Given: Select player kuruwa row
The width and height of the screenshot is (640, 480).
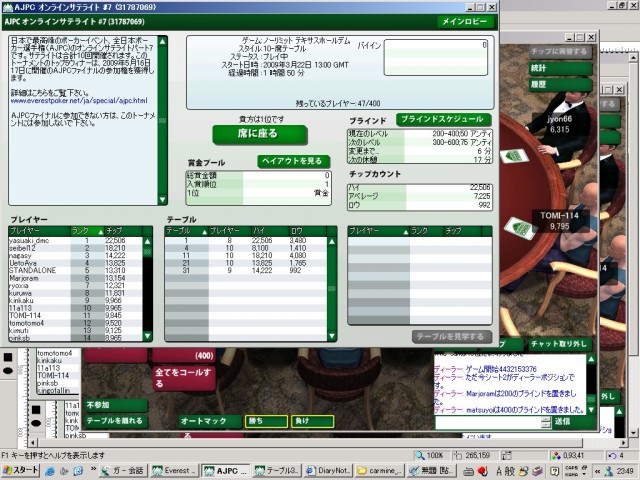Looking at the screenshot, I should coord(76,293).
